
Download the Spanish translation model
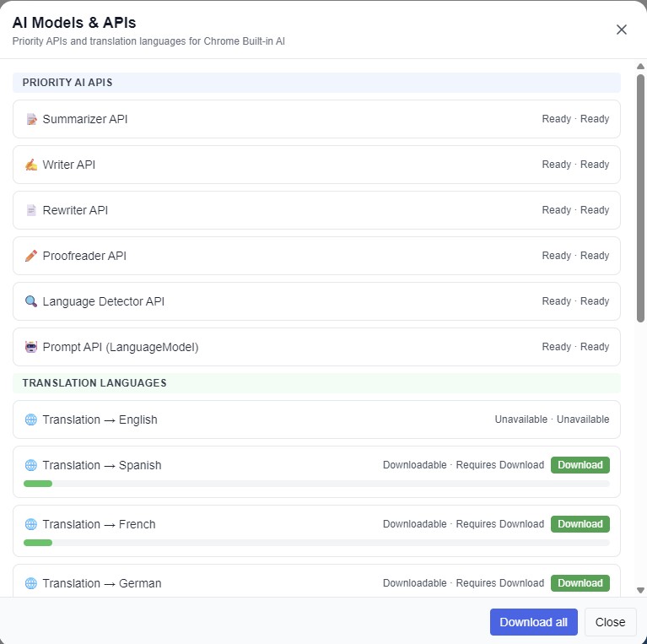pyautogui.click(x=580, y=465)
